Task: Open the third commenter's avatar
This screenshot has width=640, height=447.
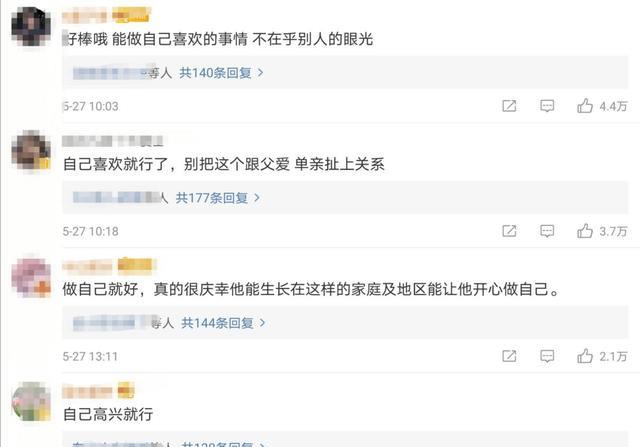Action: (x=31, y=275)
